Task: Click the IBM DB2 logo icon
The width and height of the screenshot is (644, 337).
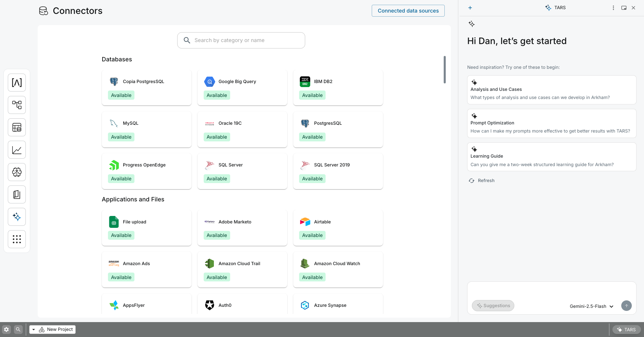Action: [305, 82]
